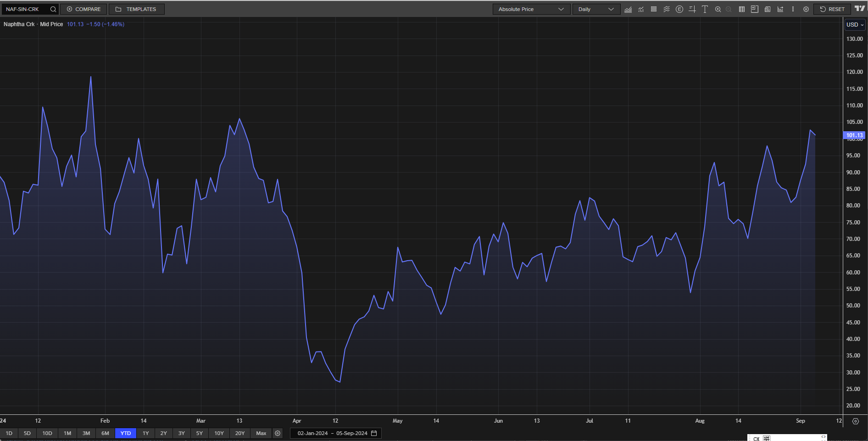This screenshot has height=441, width=868.
Task: Select the 10D range tab
Action: pos(47,433)
